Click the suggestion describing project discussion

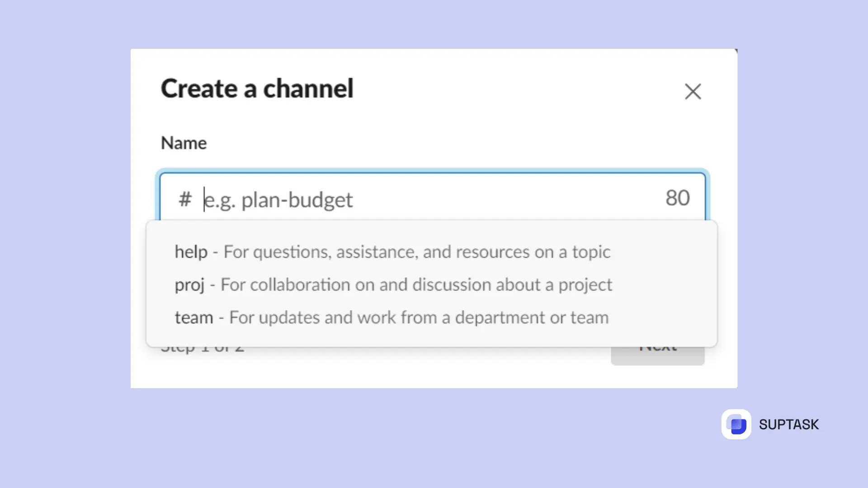[x=393, y=285]
